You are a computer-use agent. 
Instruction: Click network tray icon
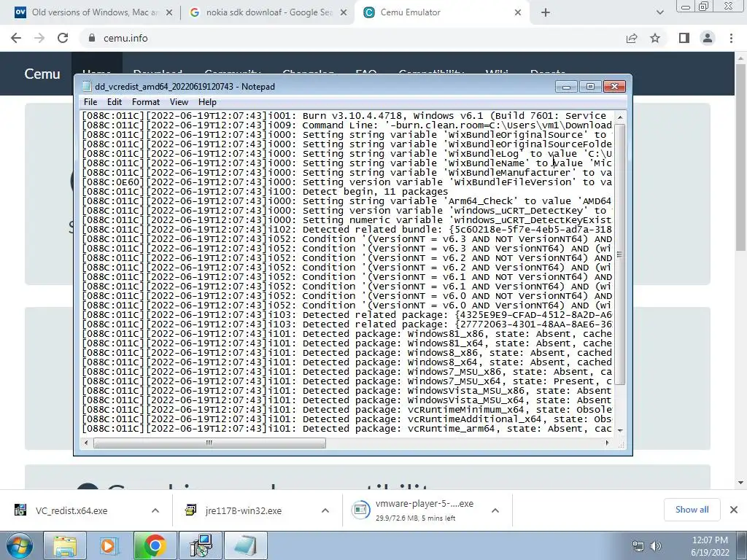[638, 546]
